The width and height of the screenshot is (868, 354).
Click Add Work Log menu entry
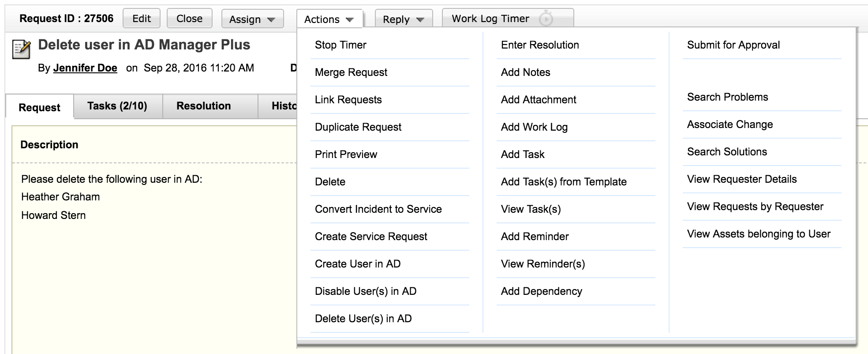534,127
